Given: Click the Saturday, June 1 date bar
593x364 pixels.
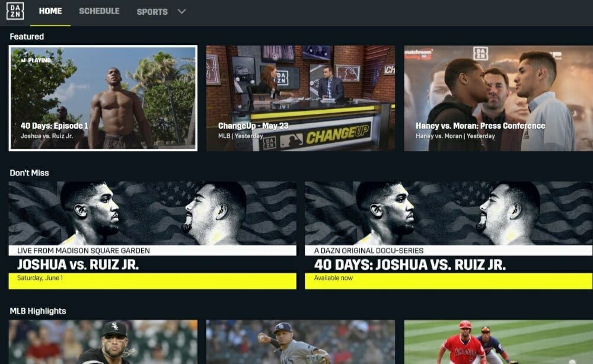Looking at the screenshot, I should click(152, 281).
